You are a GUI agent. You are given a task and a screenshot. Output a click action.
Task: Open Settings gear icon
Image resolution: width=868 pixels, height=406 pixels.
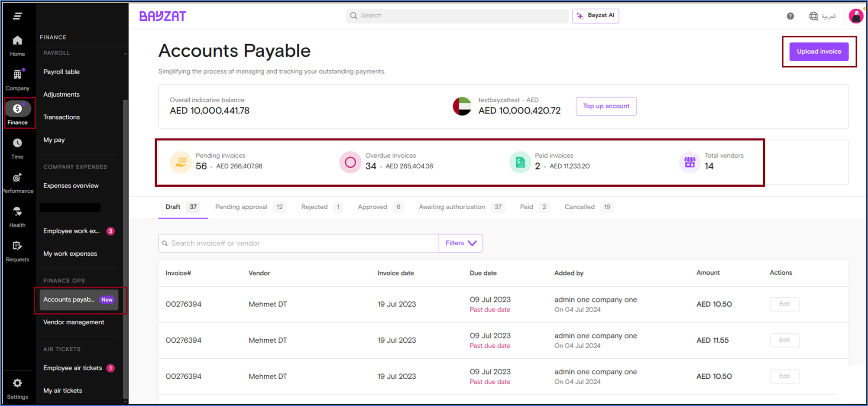point(17,388)
